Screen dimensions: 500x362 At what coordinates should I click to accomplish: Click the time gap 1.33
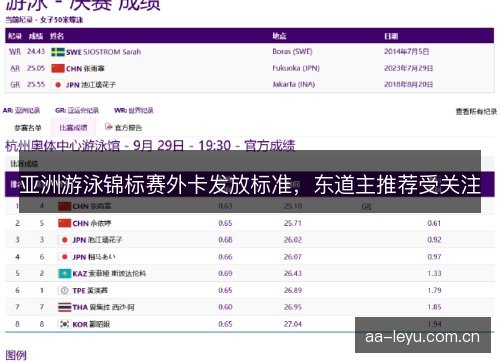click(x=434, y=273)
